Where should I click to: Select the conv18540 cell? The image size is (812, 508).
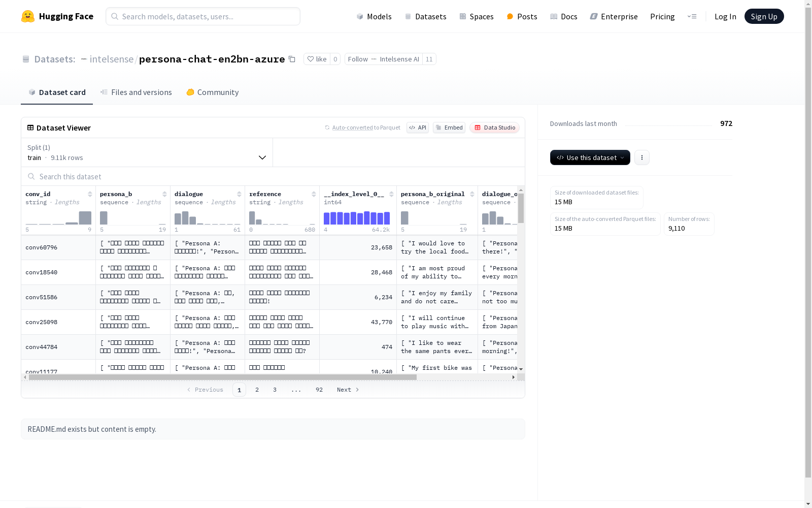pyautogui.click(x=58, y=272)
